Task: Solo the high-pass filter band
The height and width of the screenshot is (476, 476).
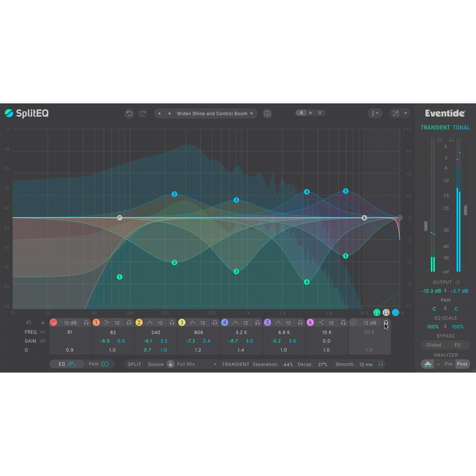Action: coord(87,322)
